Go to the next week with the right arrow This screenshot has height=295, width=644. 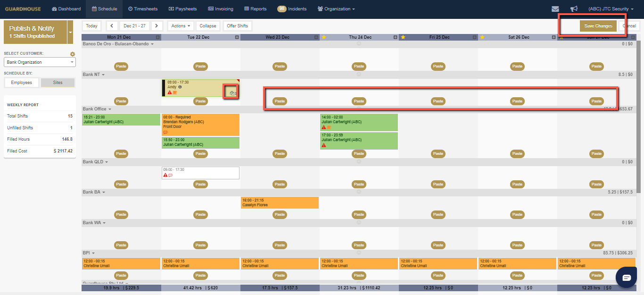pyautogui.click(x=157, y=26)
